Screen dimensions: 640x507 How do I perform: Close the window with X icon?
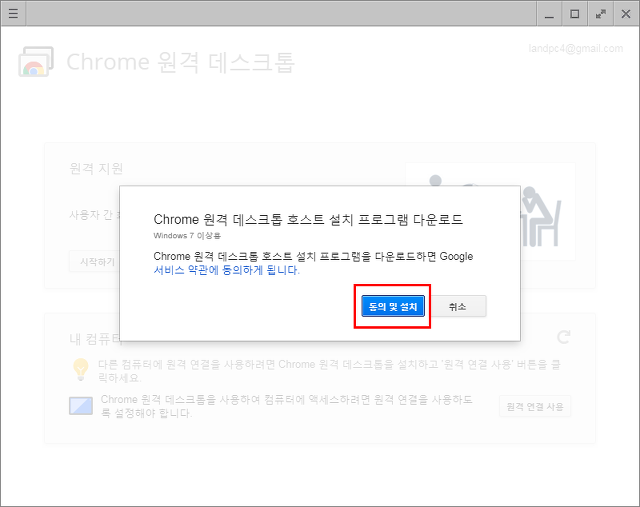point(626,14)
